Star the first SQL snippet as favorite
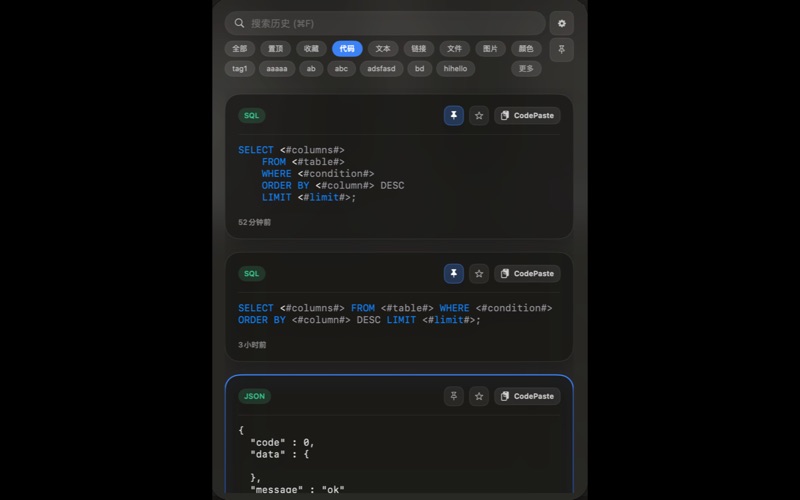Screen dimensions: 800x500 click(x=479, y=116)
